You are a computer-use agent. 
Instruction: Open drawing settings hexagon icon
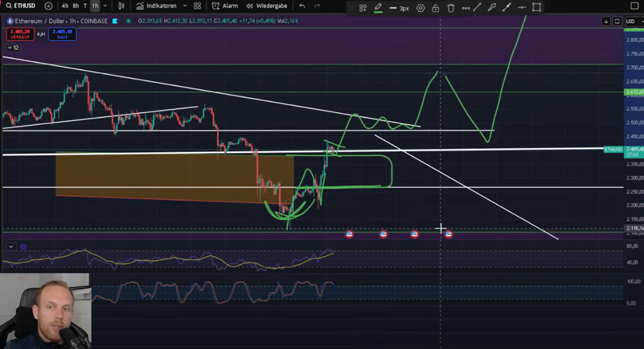[x=421, y=8]
